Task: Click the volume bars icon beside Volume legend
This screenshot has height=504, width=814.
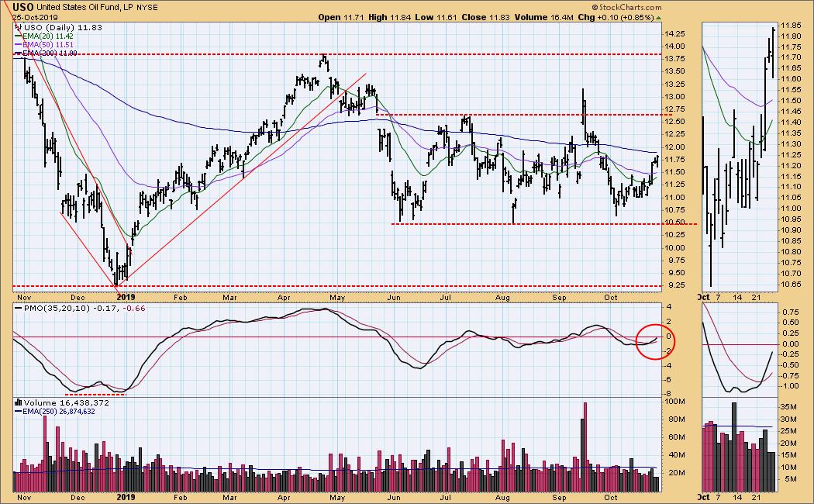Action: point(19,402)
